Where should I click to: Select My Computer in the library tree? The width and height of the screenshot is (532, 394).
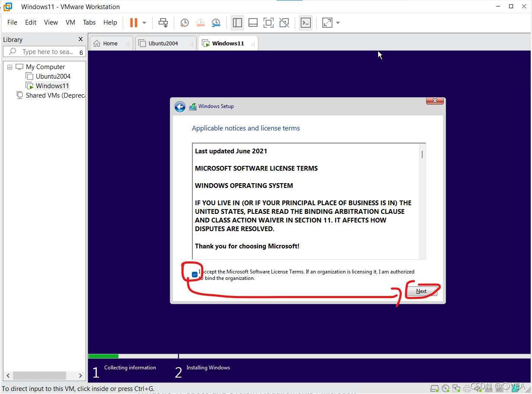coord(45,67)
